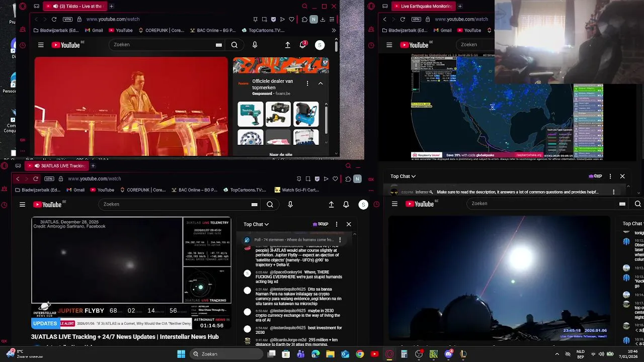644x362 pixels.
Task: Open Fixami ad three-dot menu
Action: 307,83
